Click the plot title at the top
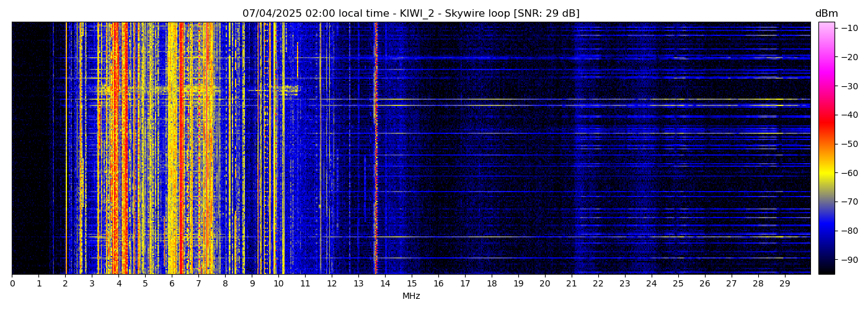Screen dimensions: 868x310 (410, 14)
